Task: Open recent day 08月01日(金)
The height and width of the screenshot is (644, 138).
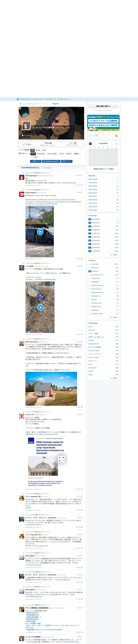Action: (93, 179)
